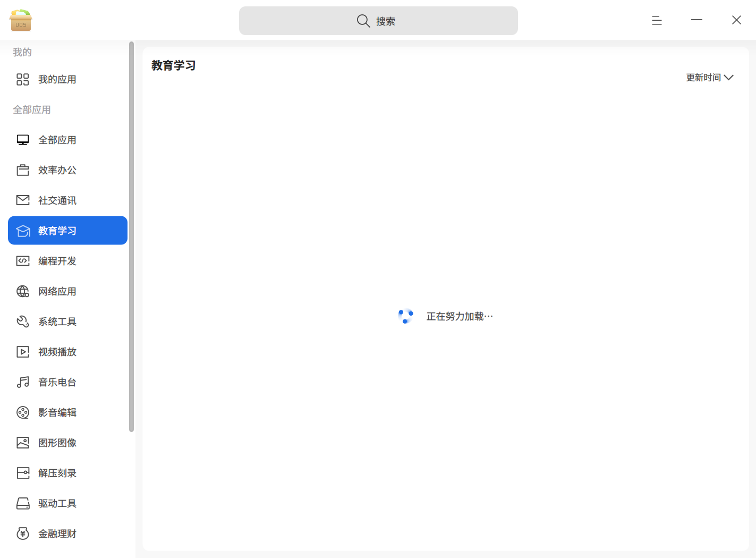Select 编程开发 category label
Image resolution: width=756 pixels, height=558 pixels.
pyautogui.click(x=57, y=261)
